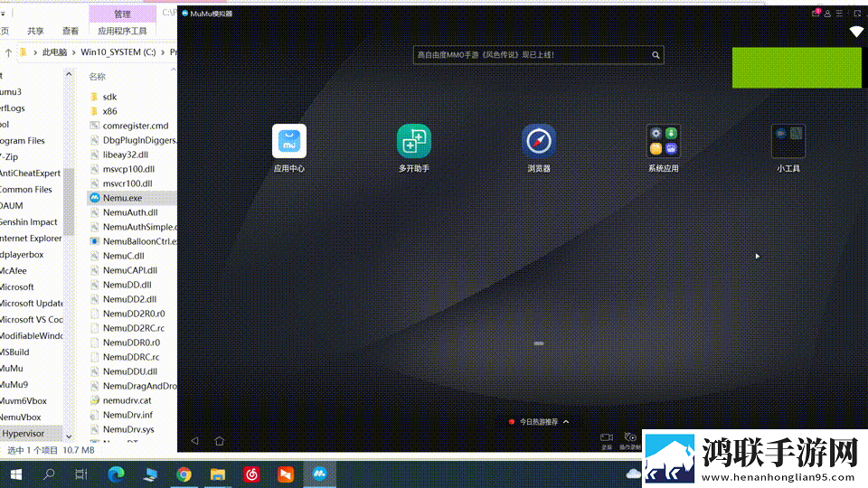The width and height of the screenshot is (868, 488).
Task: Click the Wi-Fi status icon in emulator
Action: click(856, 33)
